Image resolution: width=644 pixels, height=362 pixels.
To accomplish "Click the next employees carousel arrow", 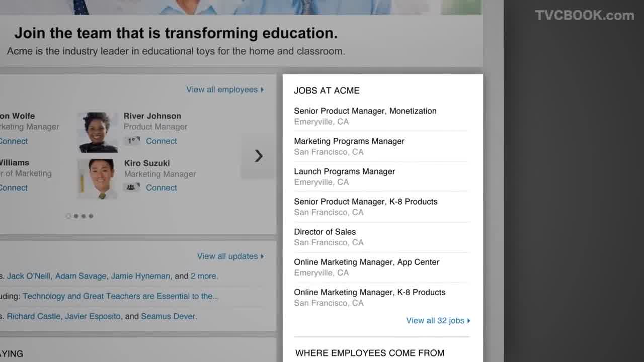I will click(x=258, y=156).
